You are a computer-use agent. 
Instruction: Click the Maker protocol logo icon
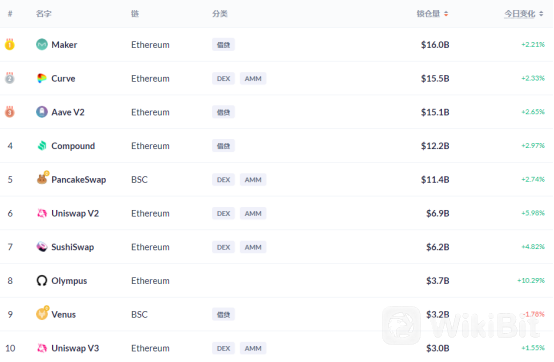point(42,44)
